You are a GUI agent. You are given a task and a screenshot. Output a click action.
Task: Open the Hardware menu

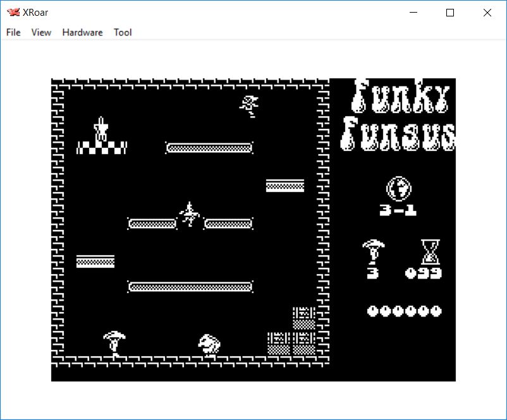[x=82, y=32]
